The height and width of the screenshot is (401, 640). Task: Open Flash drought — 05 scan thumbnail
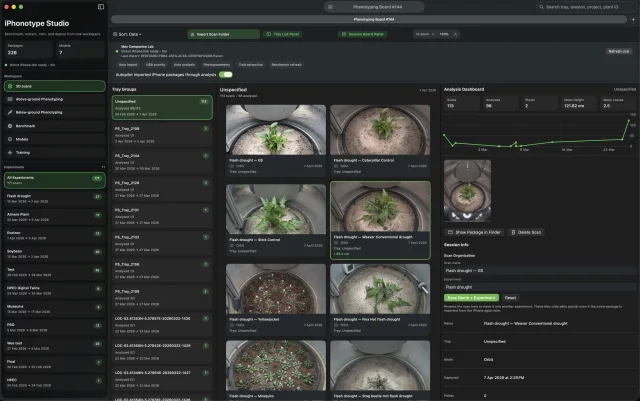(276, 130)
